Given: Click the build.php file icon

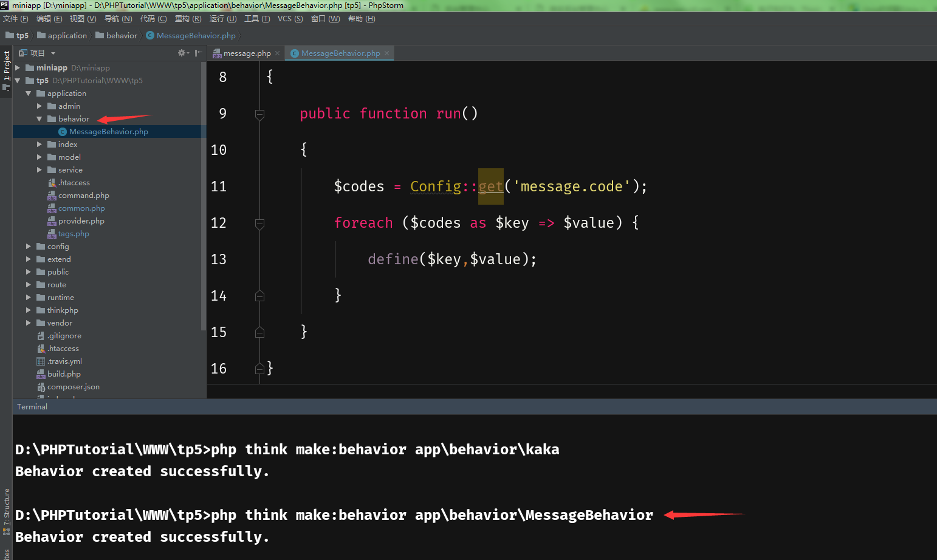Looking at the screenshot, I should pos(41,374).
